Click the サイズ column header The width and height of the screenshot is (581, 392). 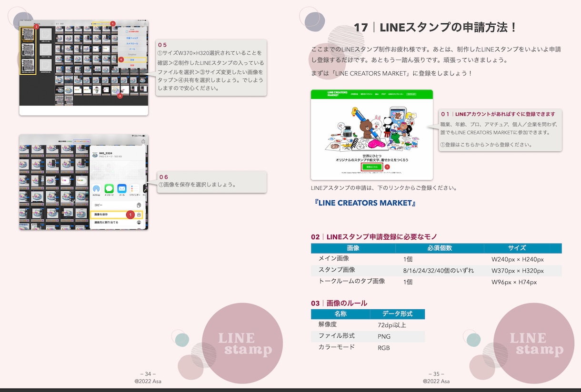[x=517, y=248]
